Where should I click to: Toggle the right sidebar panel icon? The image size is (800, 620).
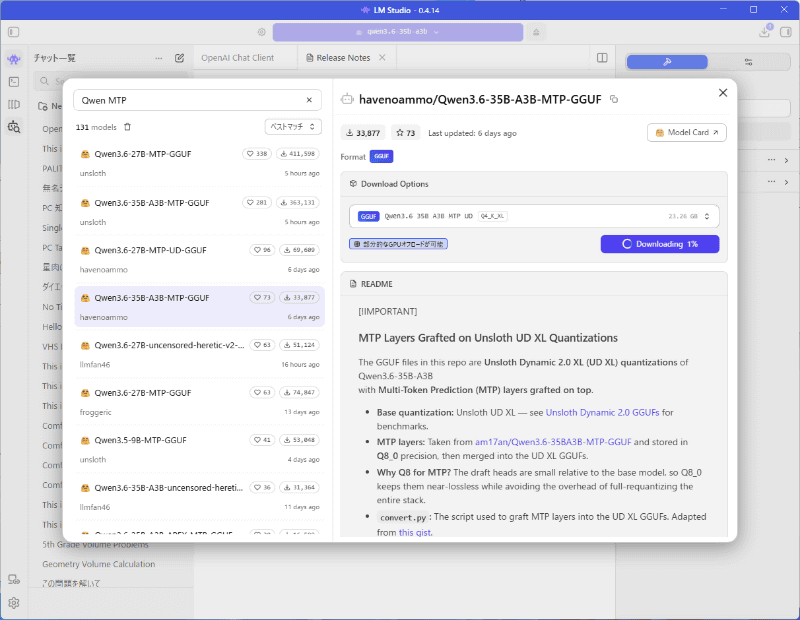tap(786, 32)
